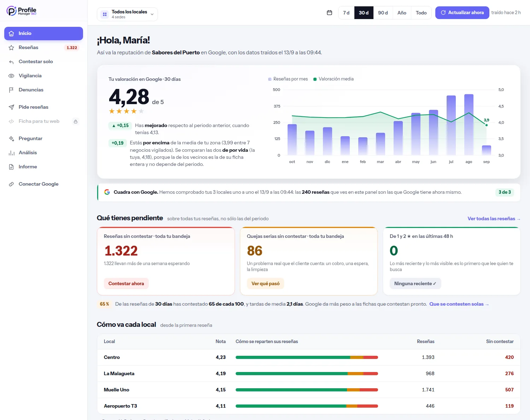Image resolution: width=530 pixels, height=420 pixels.
Task: Select the 30 d period
Action: click(x=364, y=13)
